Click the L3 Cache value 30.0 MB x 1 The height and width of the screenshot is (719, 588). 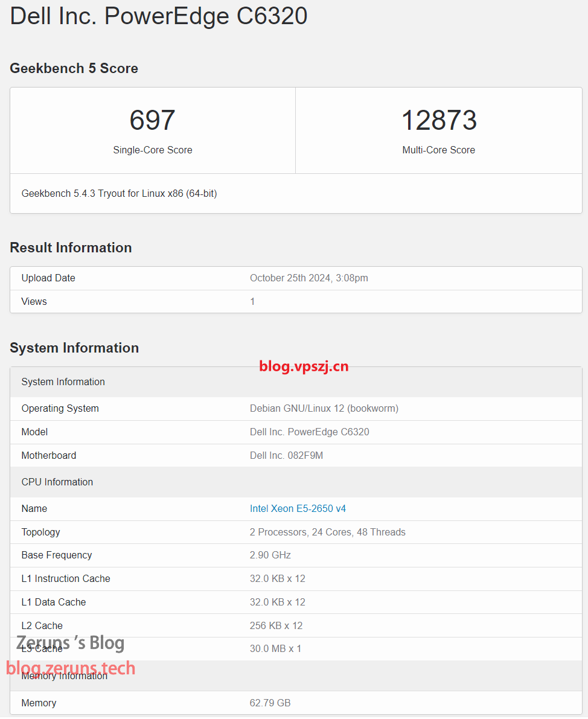pyautogui.click(x=275, y=648)
